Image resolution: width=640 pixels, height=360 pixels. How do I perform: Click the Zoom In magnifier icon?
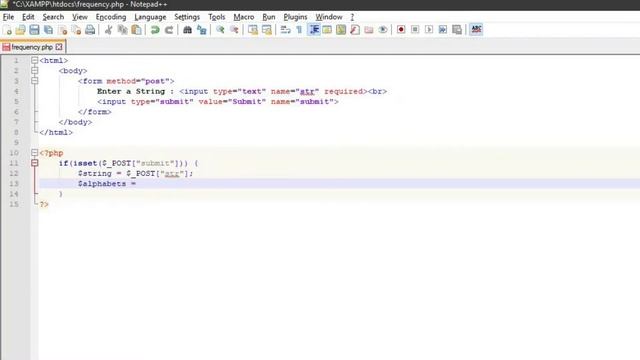[220, 30]
